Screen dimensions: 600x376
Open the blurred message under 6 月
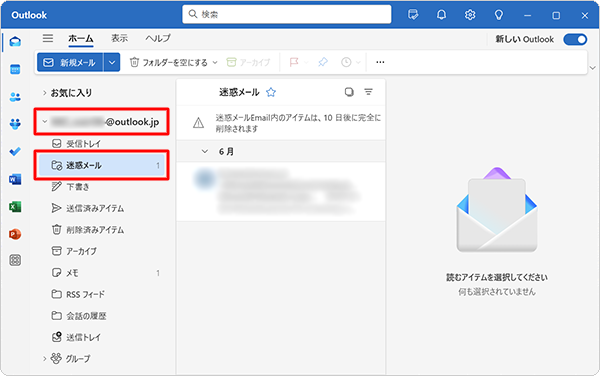[281, 192]
